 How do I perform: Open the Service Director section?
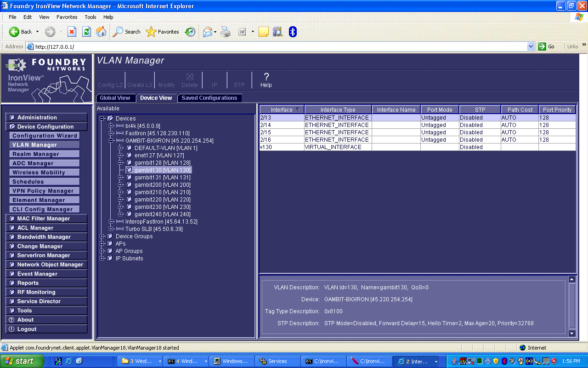(46, 301)
